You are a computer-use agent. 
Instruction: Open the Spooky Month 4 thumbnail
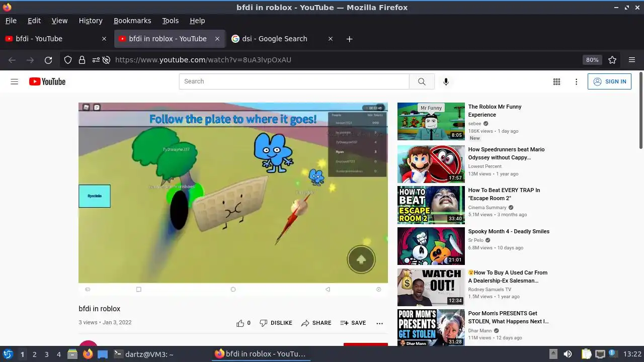(431, 246)
